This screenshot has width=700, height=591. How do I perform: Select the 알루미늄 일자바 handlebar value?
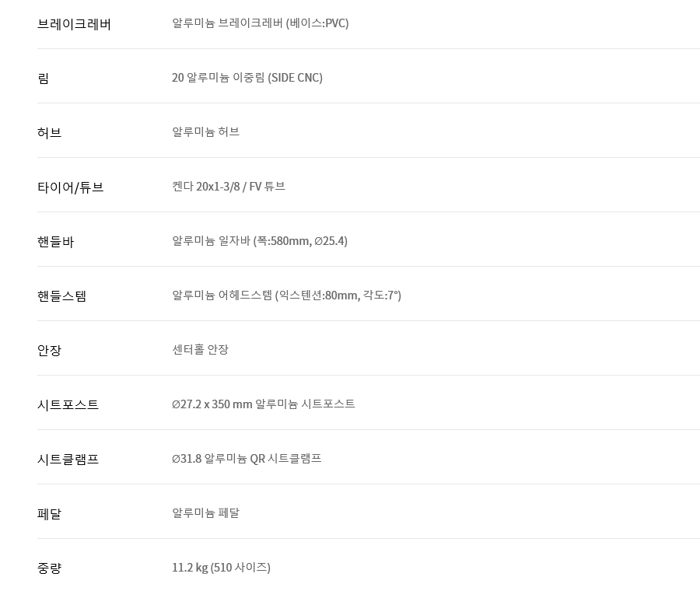tap(259, 241)
